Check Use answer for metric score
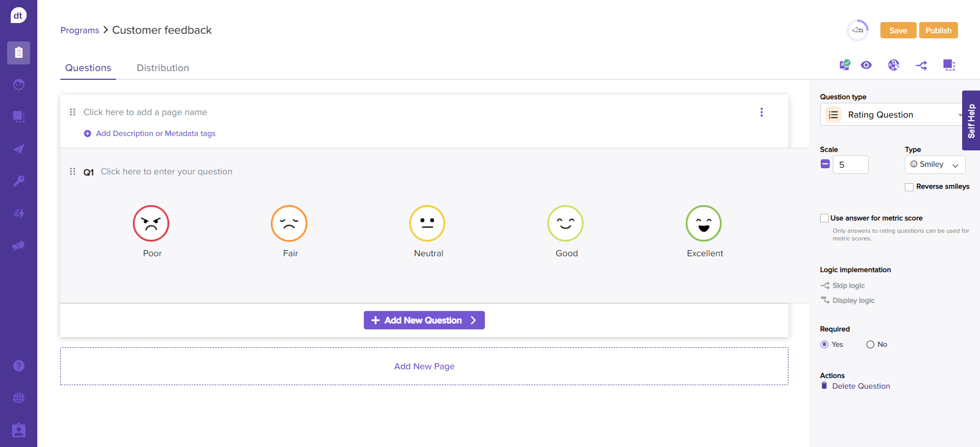Viewport: 980px width, 447px height. point(824,218)
